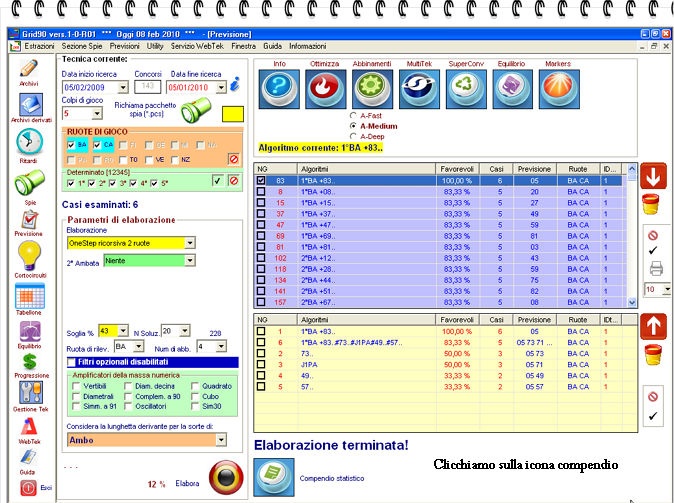This screenshot has height=503, width=674.
Task: Open the WebTek sidebar icon
Action: (x=29, y=427)
